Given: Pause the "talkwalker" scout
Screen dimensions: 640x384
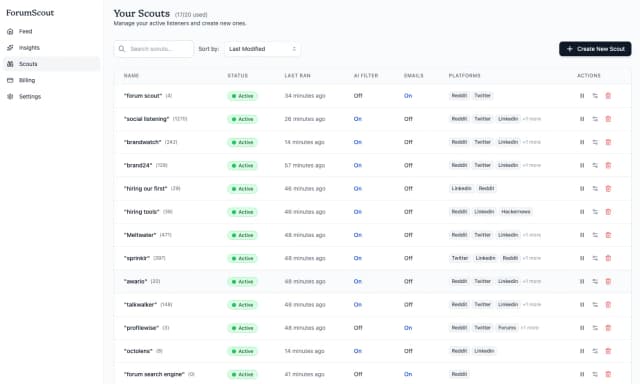Looking at the screenshot, I should click(582, 305).
